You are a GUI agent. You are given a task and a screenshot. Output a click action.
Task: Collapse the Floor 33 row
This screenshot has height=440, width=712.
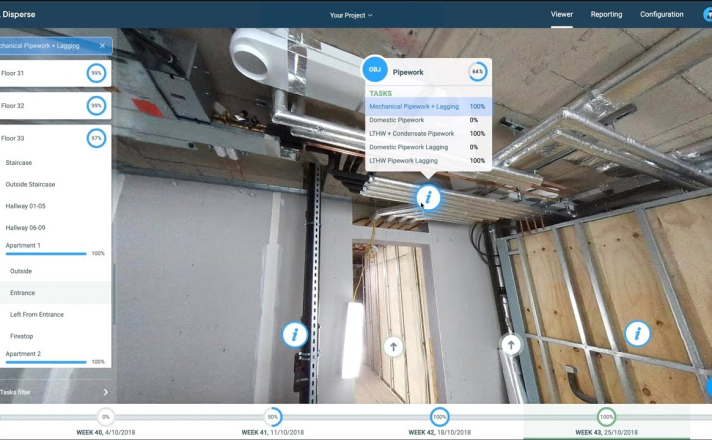pos(55,138)
